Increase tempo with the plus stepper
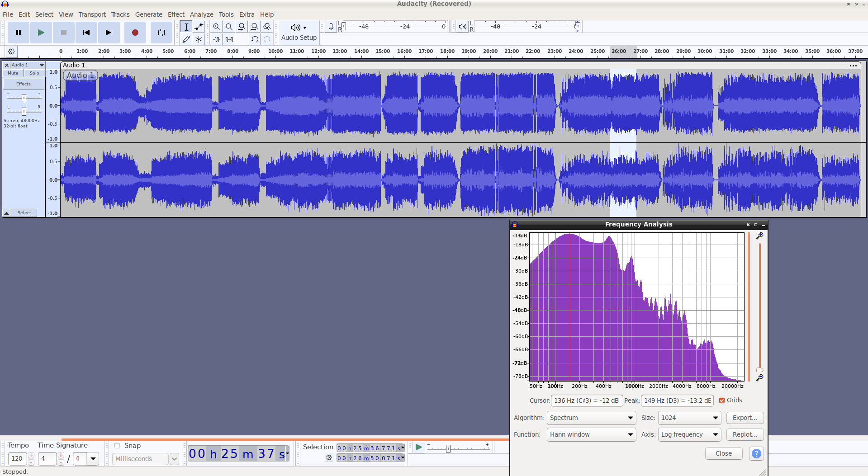The width and height of the screenshot is (868, 476). coord(31,455)
